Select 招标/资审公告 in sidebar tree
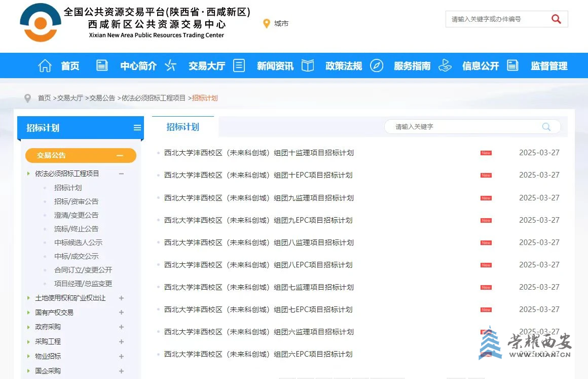This screenshot has height=379, width=588. (76, 201)
